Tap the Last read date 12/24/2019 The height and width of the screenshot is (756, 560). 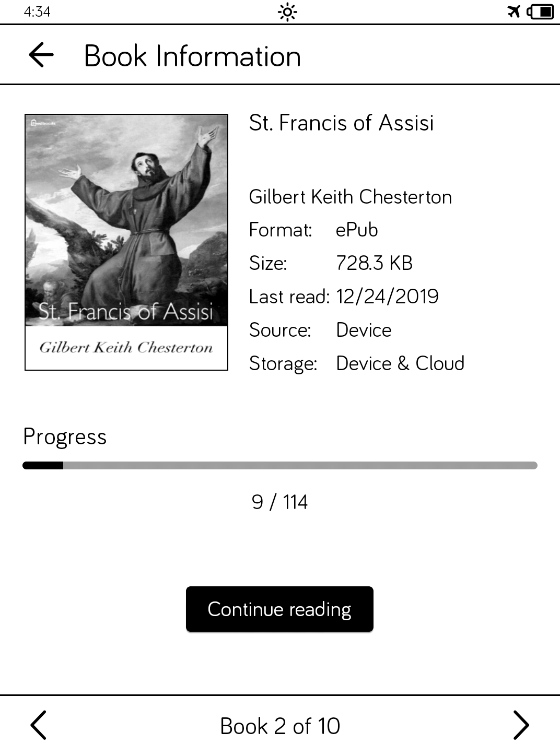387,297
